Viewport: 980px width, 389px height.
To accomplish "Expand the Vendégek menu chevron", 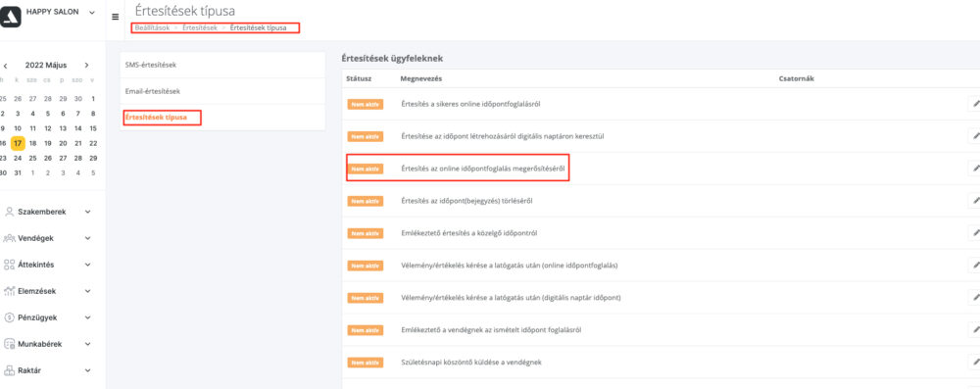I will [x=87, y=238].
